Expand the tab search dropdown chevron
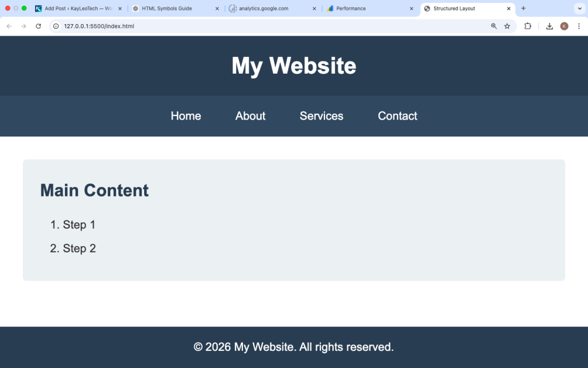The width and height of the screenshot is (588, 368). (580, 9)
